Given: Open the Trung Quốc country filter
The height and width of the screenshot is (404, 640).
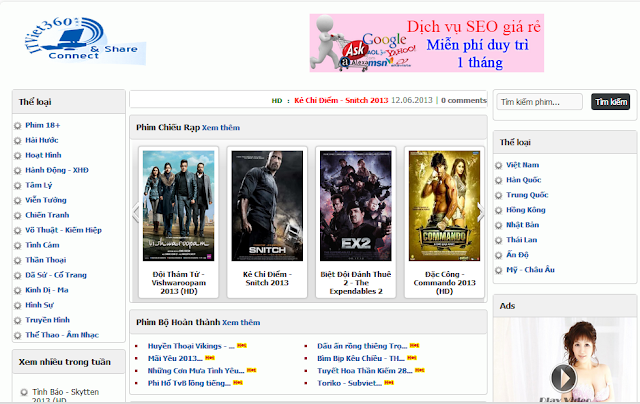Looking at the screenshot, I should point(527,195).
